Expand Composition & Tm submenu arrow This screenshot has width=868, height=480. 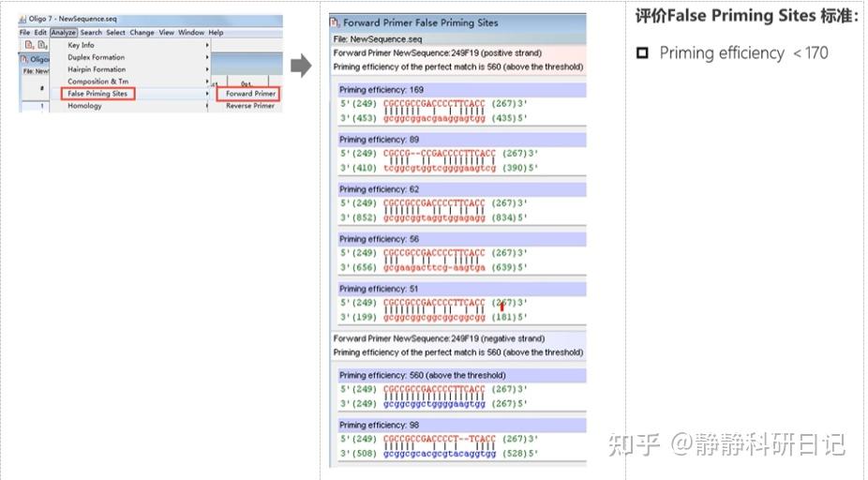[x=207, y=82]
